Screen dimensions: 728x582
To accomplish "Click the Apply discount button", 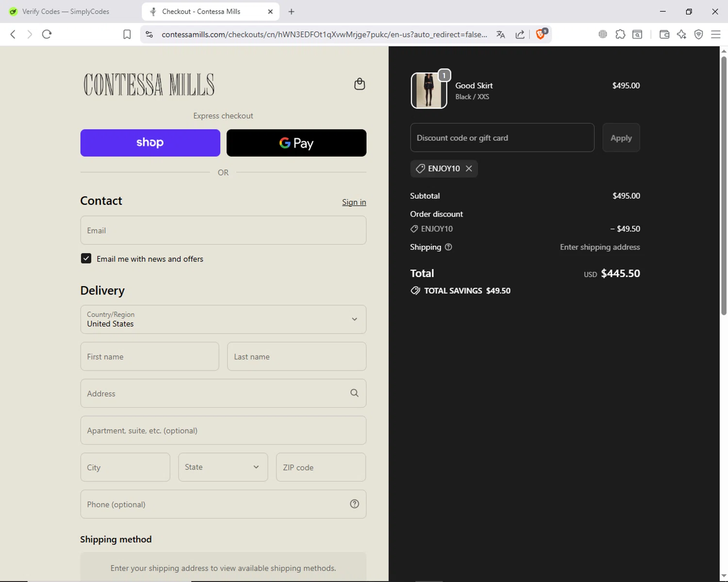I will coord(621,138).
